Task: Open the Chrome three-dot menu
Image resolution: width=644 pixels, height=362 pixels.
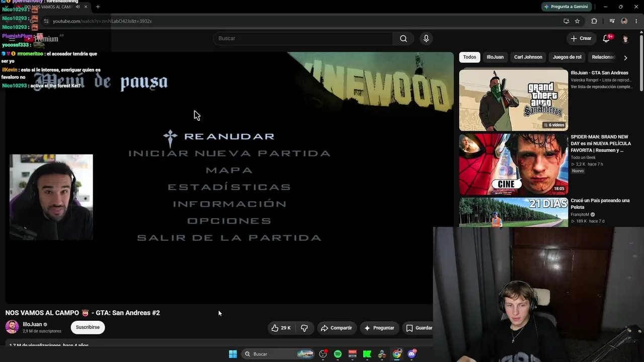Action: pos(636,21)
